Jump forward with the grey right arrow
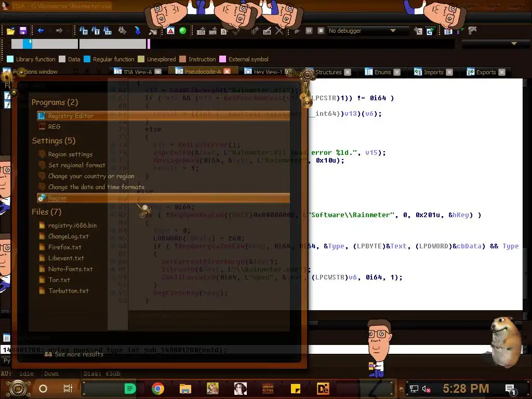 tap(59, 31)
